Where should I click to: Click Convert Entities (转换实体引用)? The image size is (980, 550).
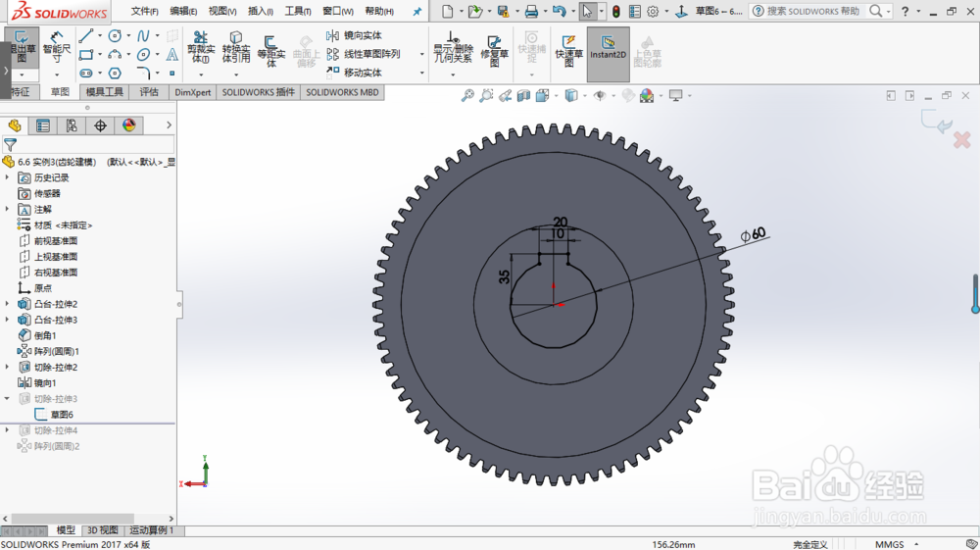coord(235,47)
